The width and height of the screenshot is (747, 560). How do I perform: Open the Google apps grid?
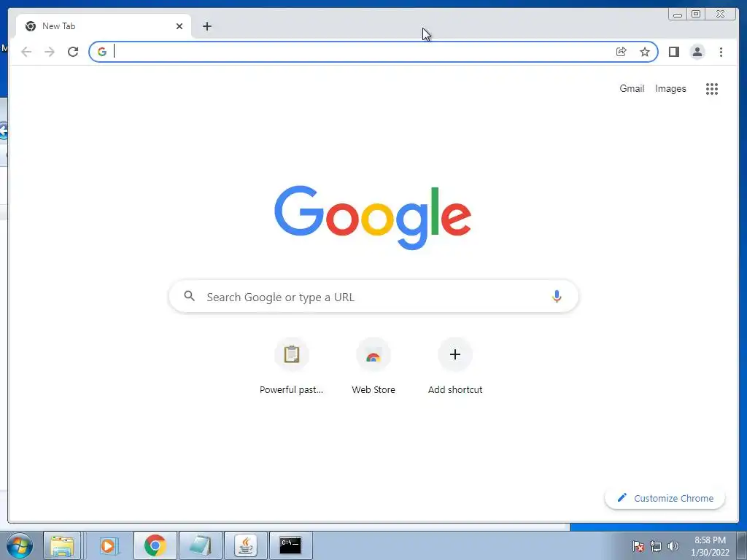coord(712,88)
